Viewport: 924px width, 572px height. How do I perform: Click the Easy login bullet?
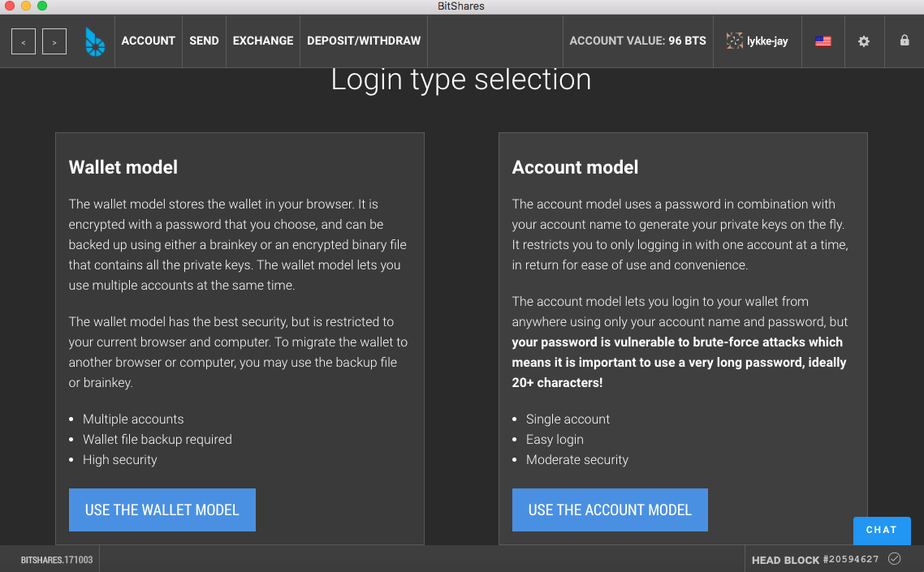(555, 440)
